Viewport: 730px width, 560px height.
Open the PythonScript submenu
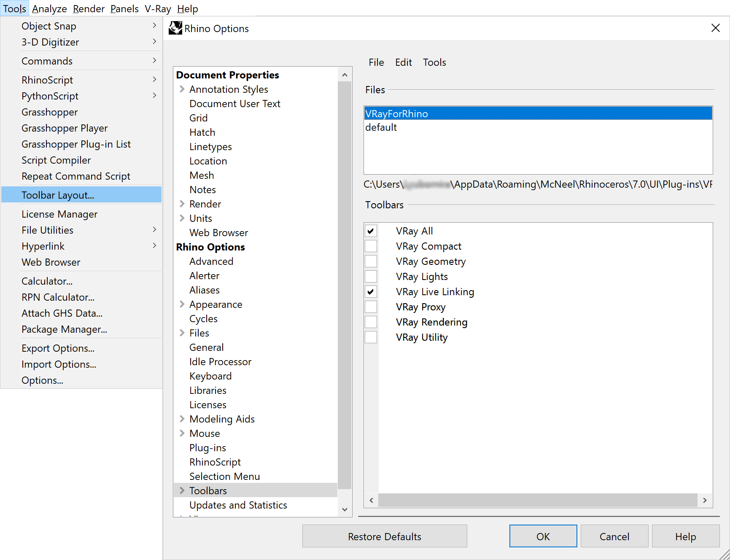pyautogui.click(x=81, y=96)
